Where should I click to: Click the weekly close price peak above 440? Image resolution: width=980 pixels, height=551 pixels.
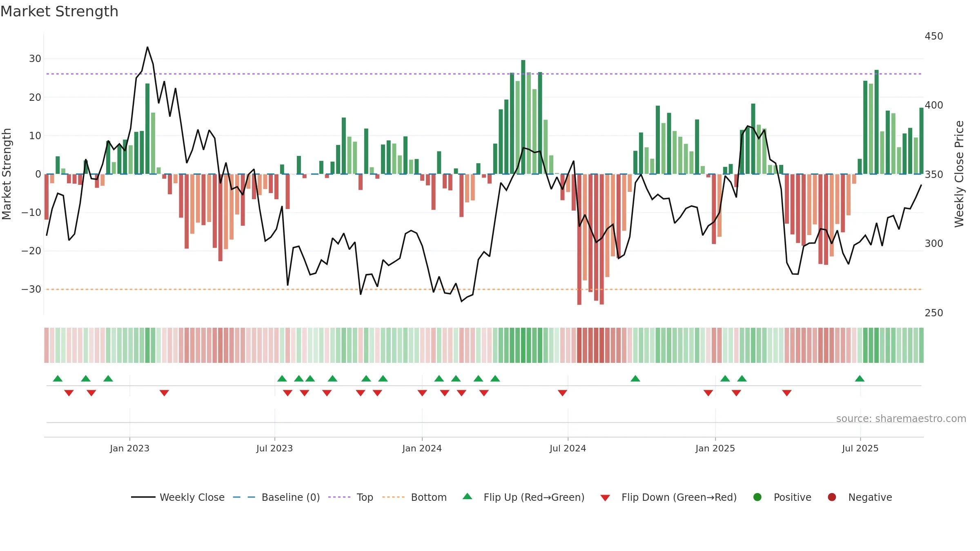tap(147, 47)
